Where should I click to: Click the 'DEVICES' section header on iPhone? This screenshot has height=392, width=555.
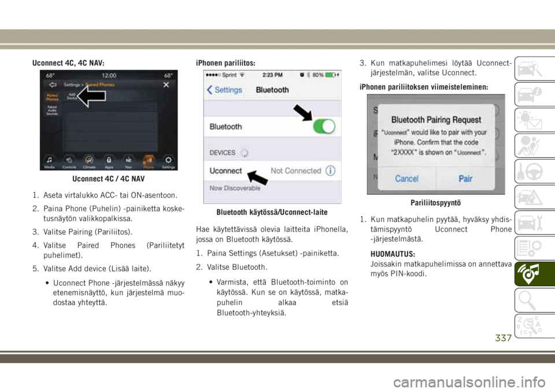click(222, 153)
